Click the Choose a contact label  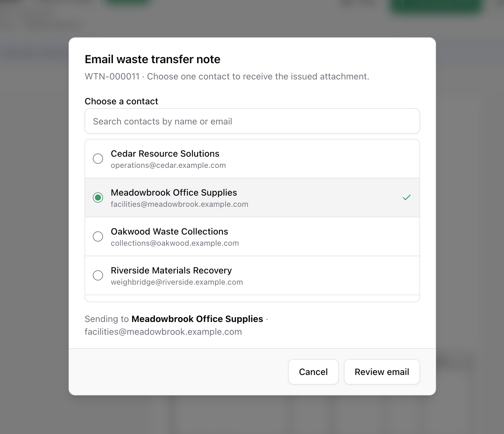[121, 101]
